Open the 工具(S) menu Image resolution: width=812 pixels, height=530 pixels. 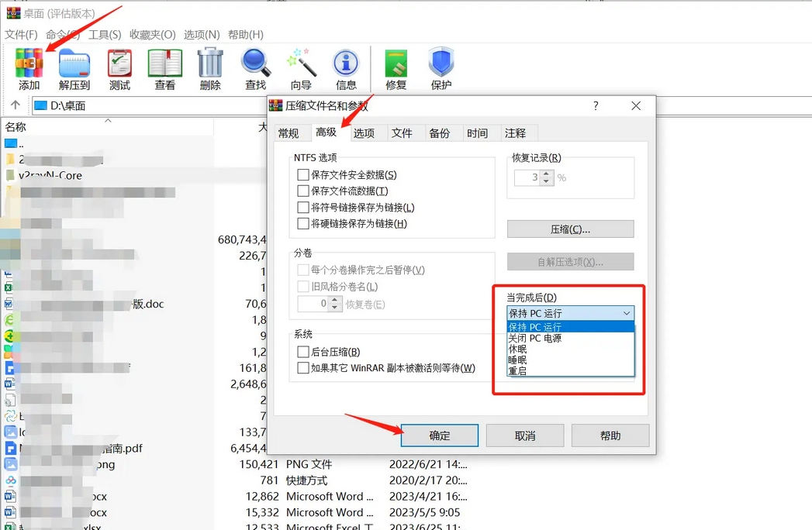[x=105, y=35]
